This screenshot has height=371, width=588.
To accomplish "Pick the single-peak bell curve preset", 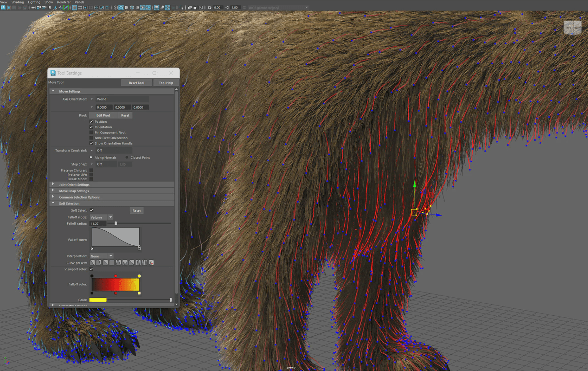I will (118, 263).
